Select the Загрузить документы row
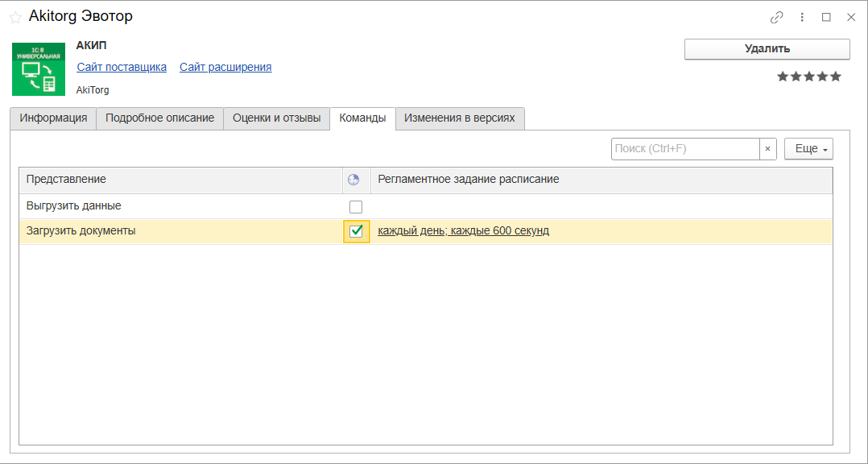Image resolution: width=868 pixels, height=464 pixels. pyautogui.click(x=426, y=231)
